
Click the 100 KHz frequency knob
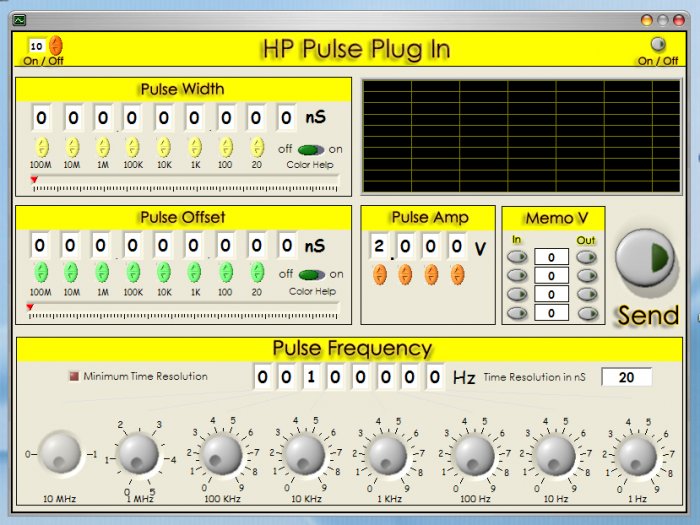tap(221, 455)
